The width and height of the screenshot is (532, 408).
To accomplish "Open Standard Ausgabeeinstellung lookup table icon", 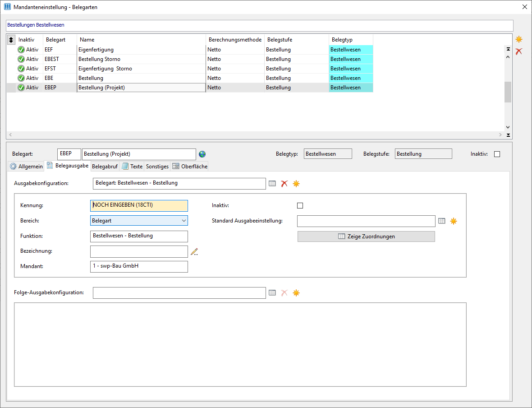I will 441,221.
